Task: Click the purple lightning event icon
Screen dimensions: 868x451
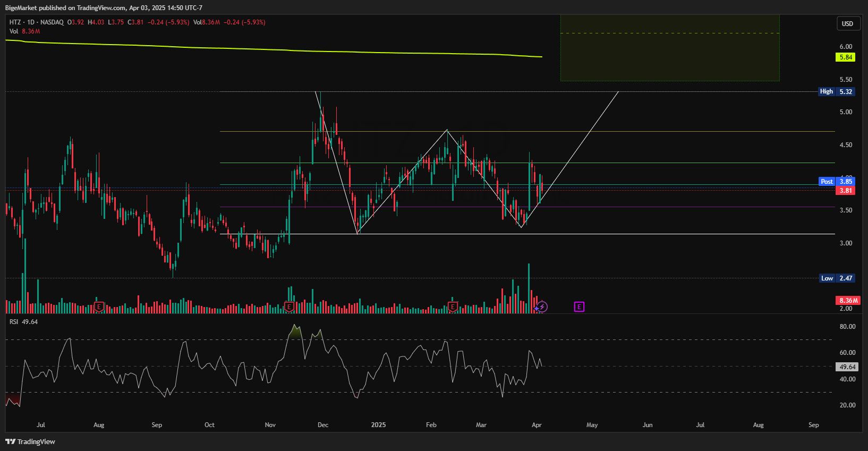Action: coord(541,307)
